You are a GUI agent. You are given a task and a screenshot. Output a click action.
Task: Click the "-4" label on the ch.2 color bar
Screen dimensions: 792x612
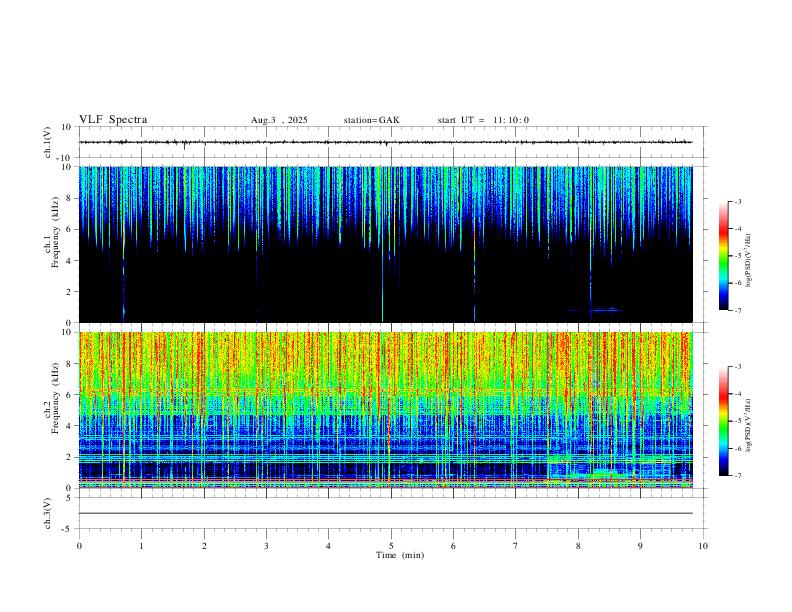[x=738, y=394]
